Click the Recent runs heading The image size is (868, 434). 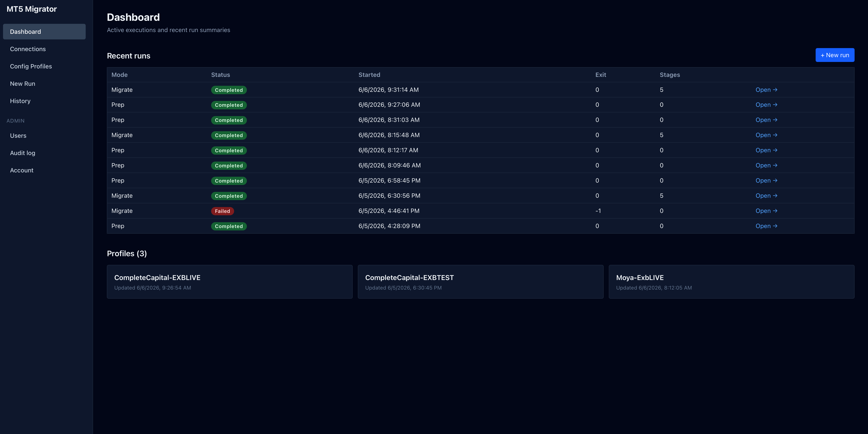[129, 56]
